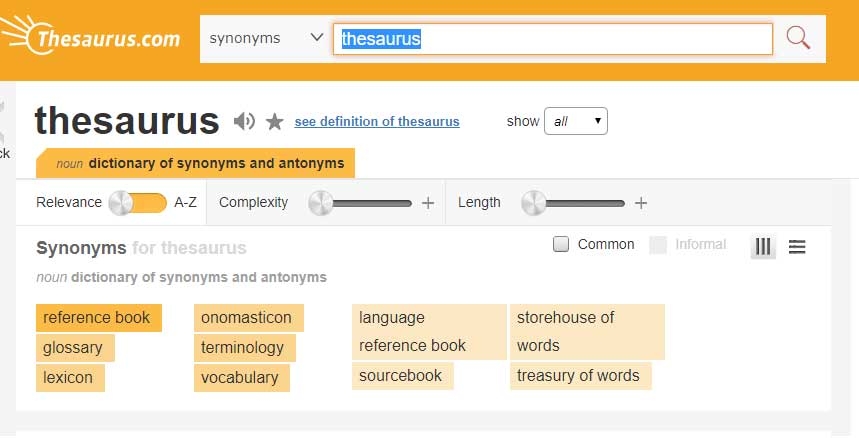Click the Length slider handle
The image size is (859, 438).
tap(534, 203)
